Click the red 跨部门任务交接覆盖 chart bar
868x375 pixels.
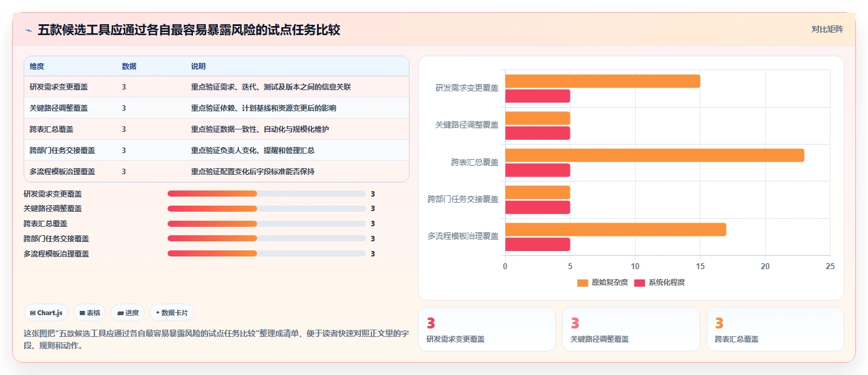point(538,207)
